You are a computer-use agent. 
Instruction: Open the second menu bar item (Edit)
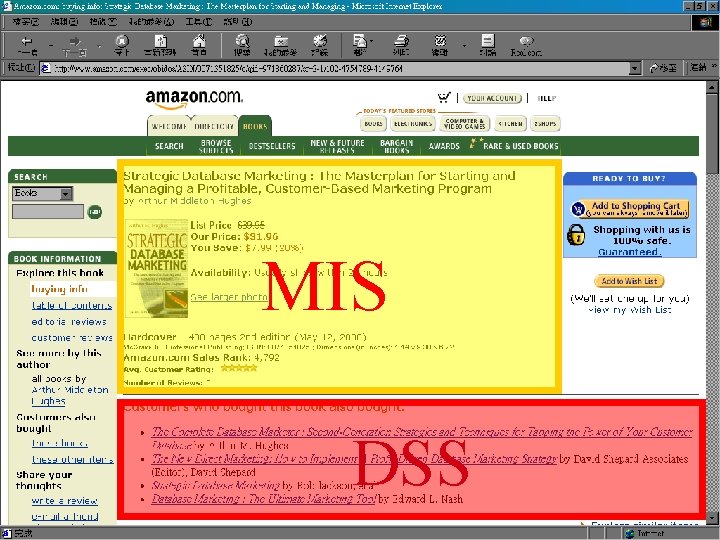pyautogui.click(x=64, y=22)
